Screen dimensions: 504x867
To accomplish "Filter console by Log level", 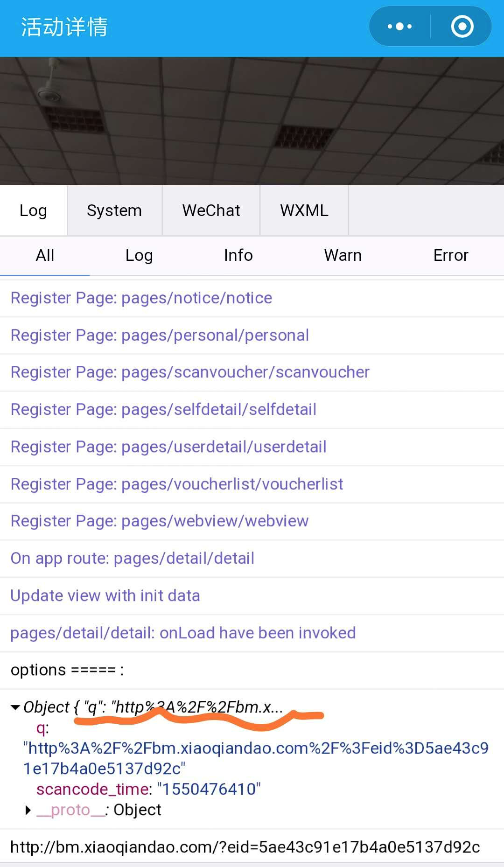I will 139,255.
